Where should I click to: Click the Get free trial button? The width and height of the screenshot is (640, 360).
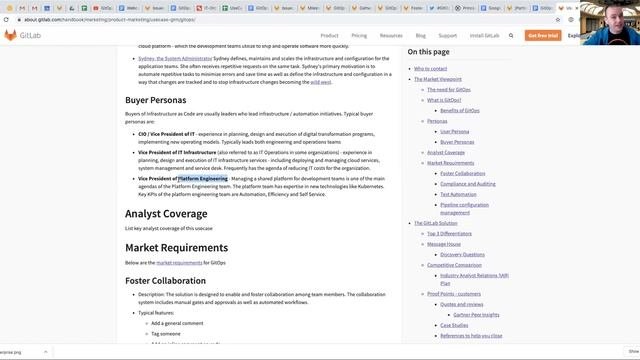pyautogui.click(x=543, y=36)
